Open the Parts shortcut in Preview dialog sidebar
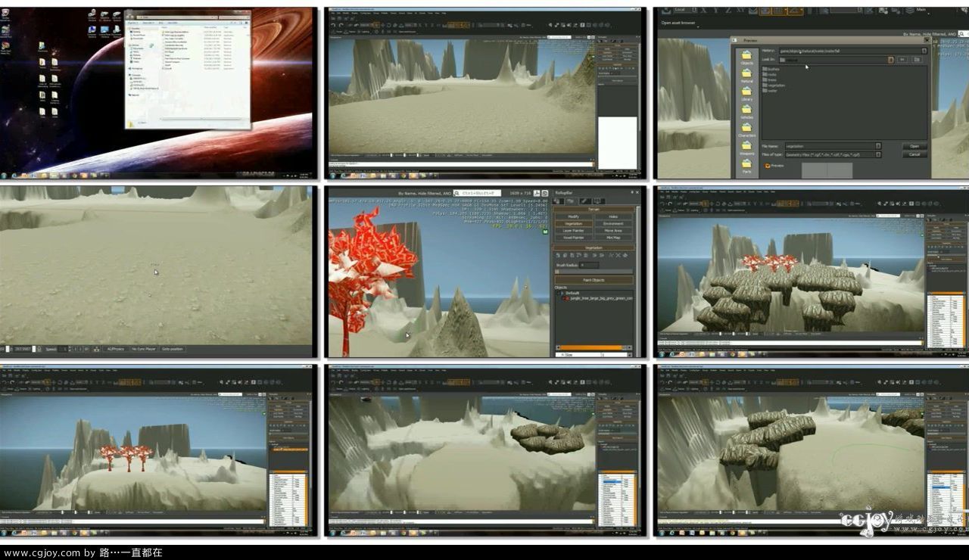Image resolution: width=969 pixels, height=560 pixels. (x=746, y=166)
